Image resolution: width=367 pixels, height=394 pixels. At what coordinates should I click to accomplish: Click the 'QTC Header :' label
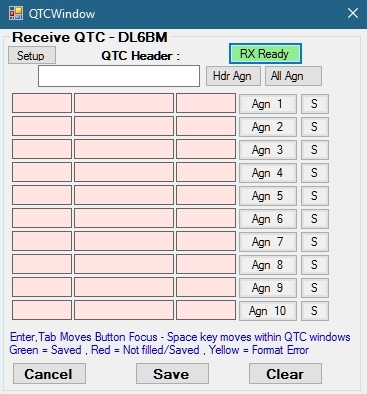coord(140,56)
